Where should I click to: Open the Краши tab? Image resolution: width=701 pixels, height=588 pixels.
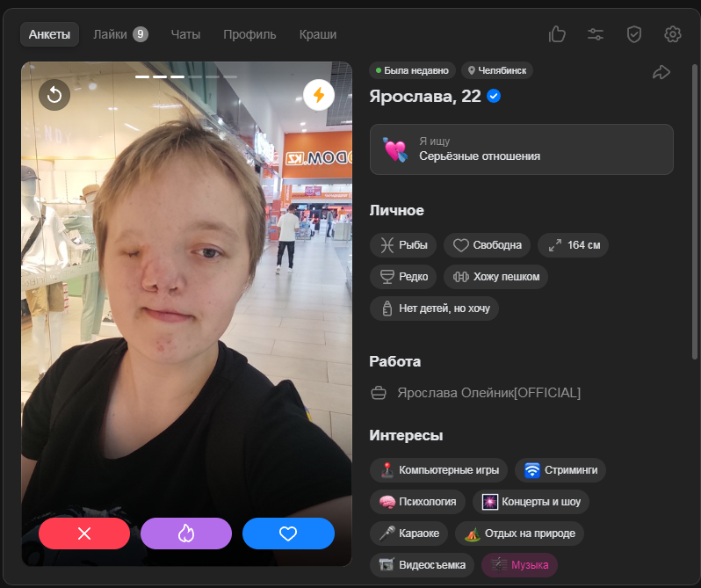317,34
